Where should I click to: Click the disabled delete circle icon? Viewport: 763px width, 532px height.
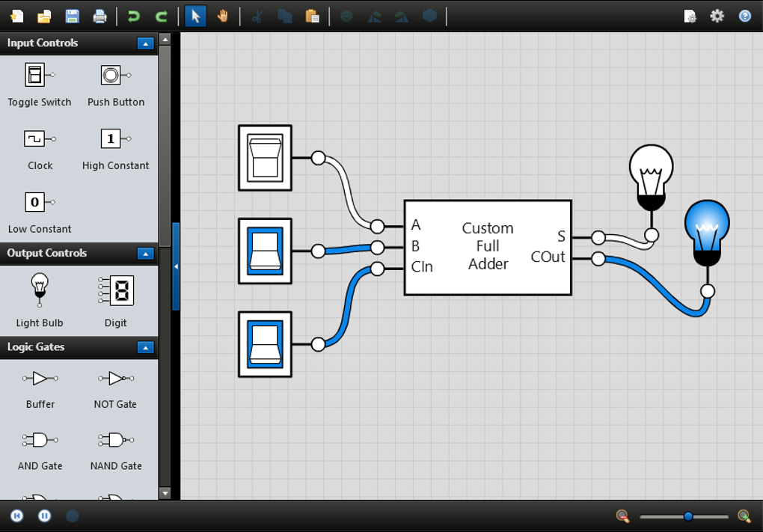click(346, 16)
